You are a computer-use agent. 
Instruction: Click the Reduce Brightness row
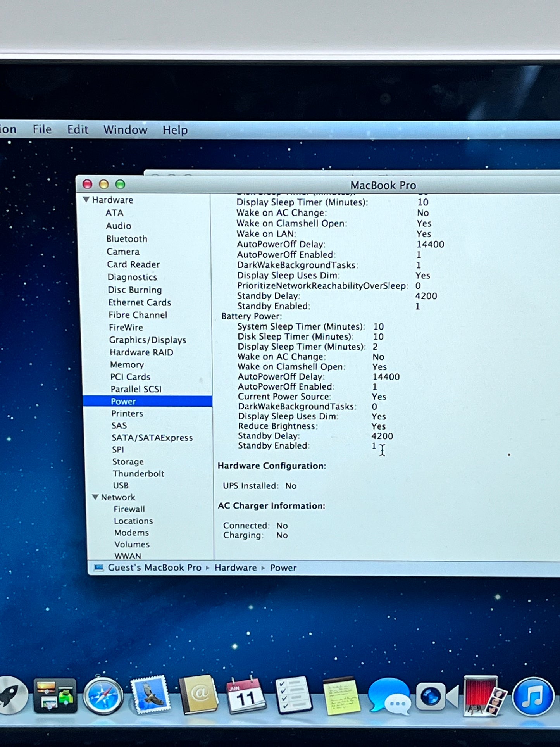[312, 426]
